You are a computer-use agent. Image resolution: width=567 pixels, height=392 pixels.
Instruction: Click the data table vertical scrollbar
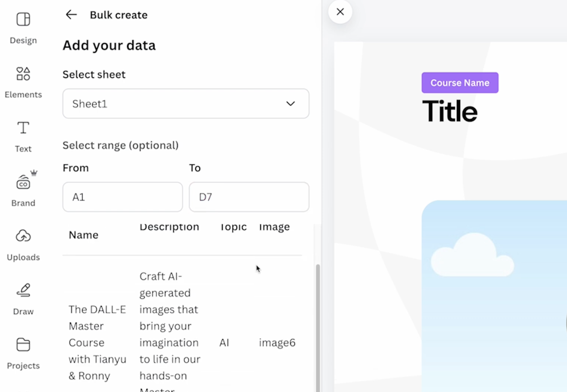click(x=318, y=328)
